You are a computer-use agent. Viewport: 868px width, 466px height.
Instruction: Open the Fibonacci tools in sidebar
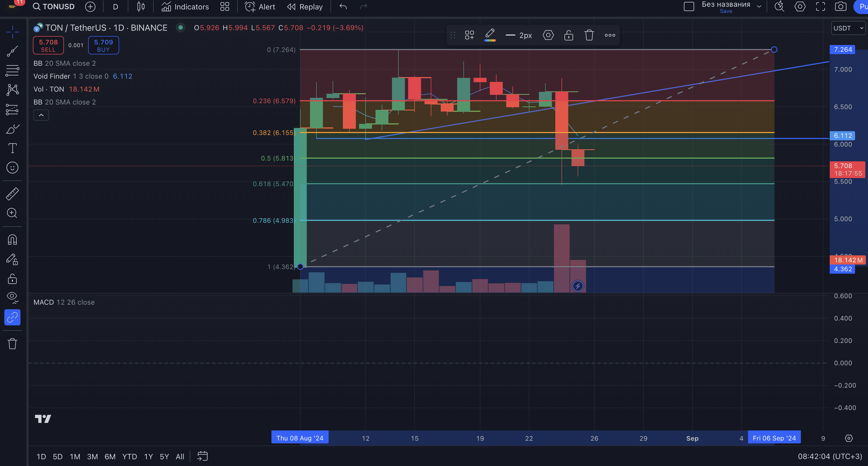point(12,71)
